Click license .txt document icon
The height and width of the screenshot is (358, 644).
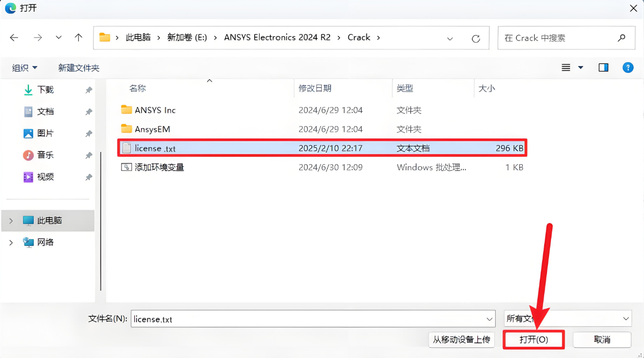click(x=126, y=148)
